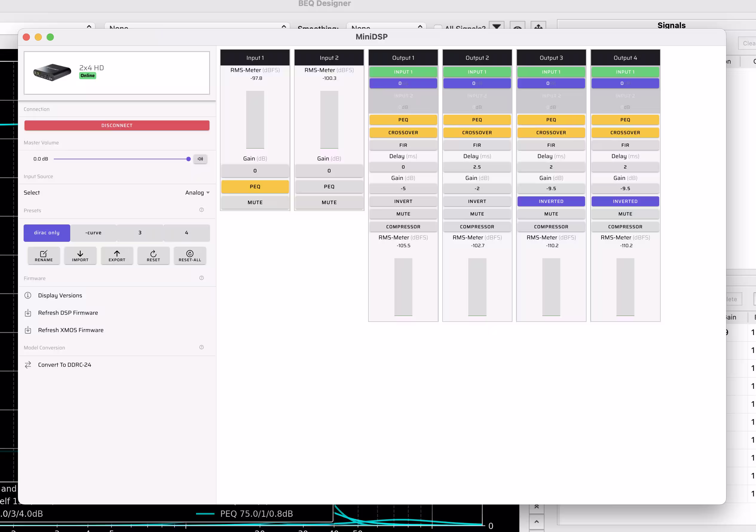Open the Model Conversion help icon
This screenshot has height=532, width=756.
(x=201, y=347)
